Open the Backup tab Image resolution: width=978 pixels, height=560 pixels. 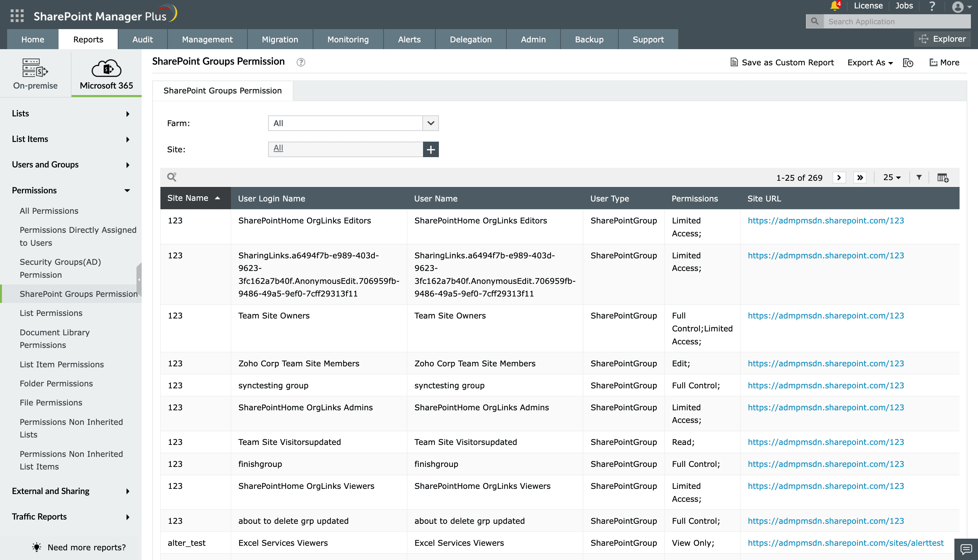pyautogui.click(x=589, y=39)
